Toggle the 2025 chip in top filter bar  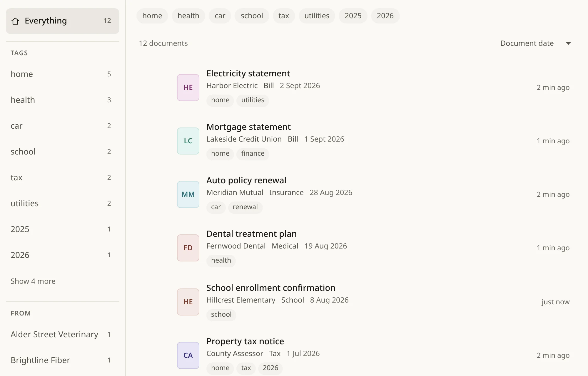point(353,16)
